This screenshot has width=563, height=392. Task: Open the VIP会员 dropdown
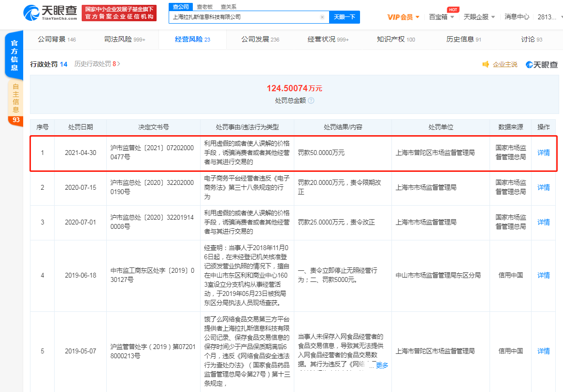[x=403, y=17]
